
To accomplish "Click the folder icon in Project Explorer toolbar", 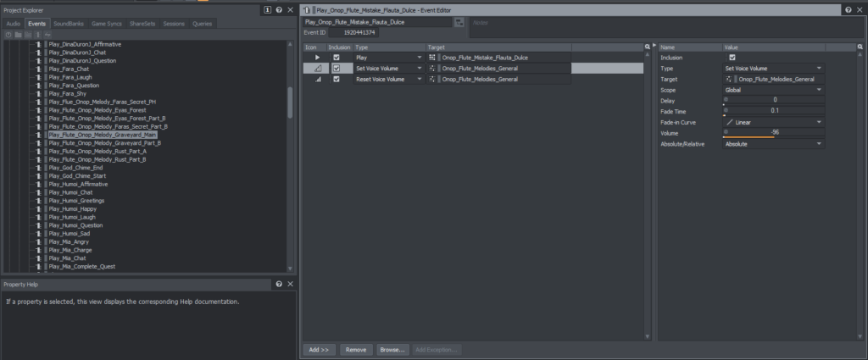I will [x=17, y=35].
